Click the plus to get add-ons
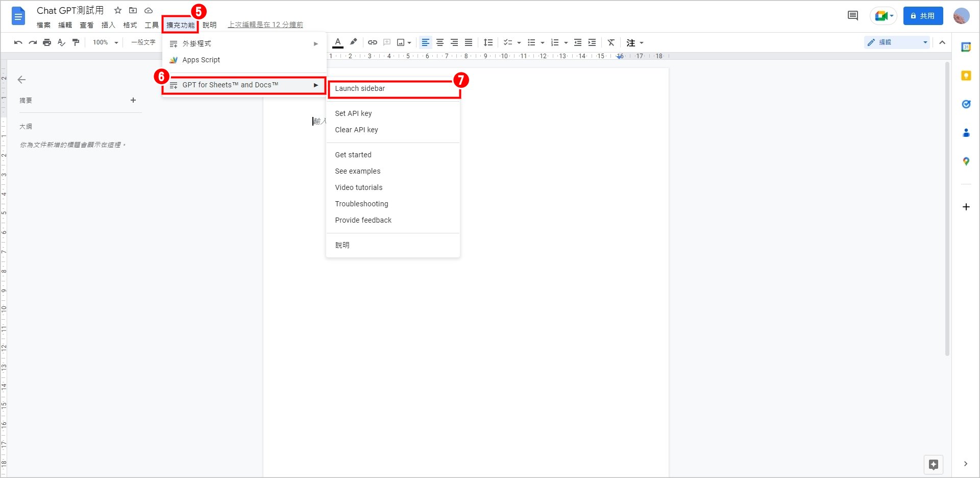The height and width of the screenshot is (478, 980). [966, 207]
